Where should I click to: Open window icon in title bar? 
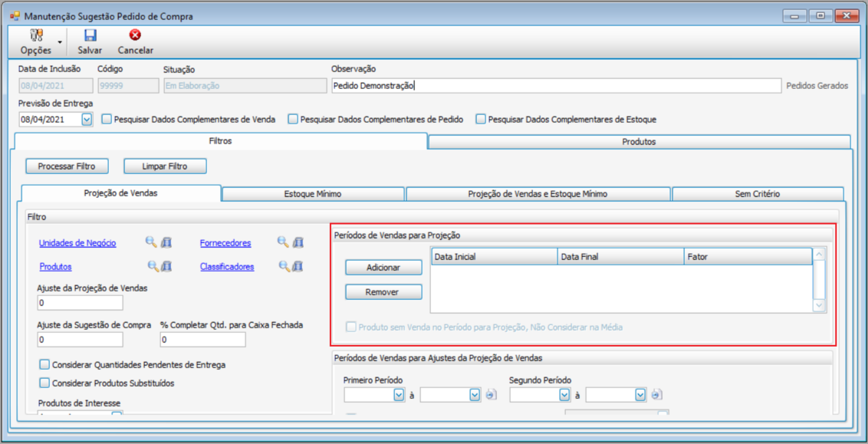(15, 16)
